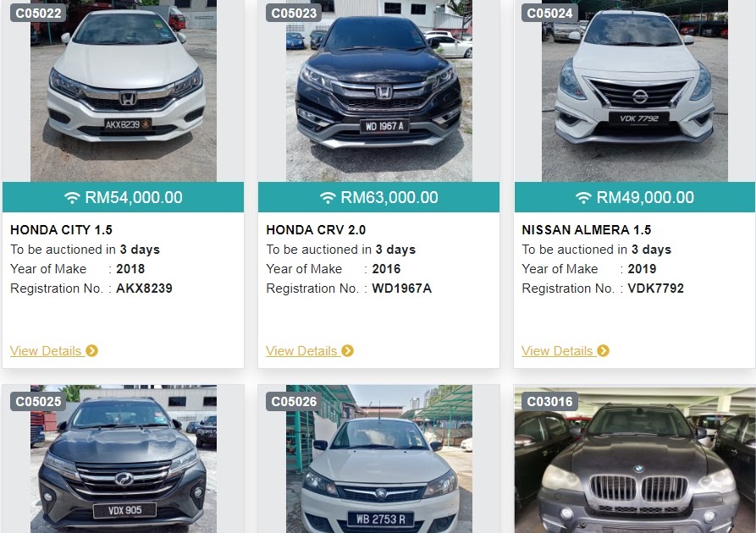Open the Proton WB 2753 R photo

pos(379,459)
